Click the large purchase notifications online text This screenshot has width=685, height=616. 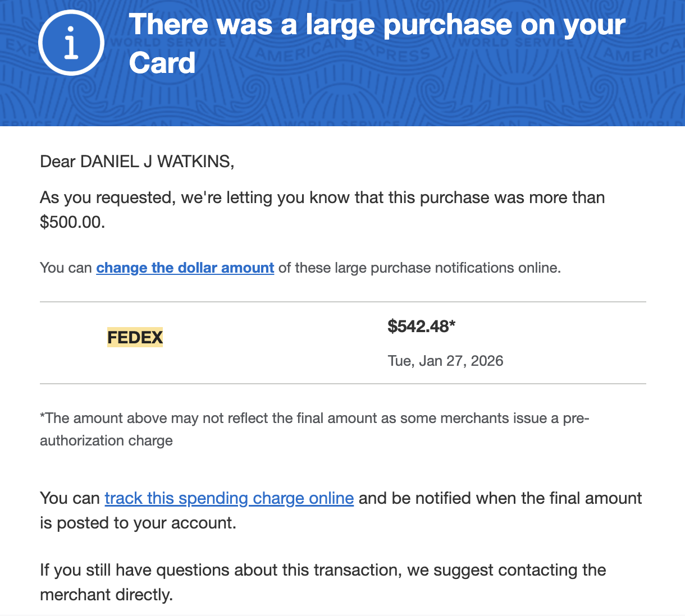coord(420,268)
